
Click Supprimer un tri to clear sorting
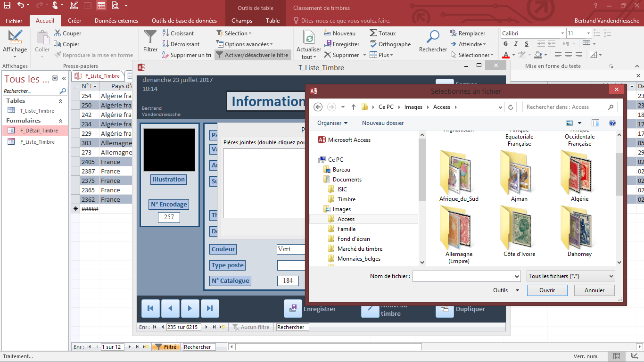pos(187,55)
